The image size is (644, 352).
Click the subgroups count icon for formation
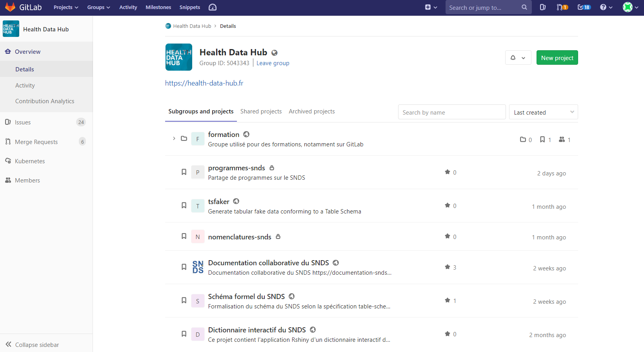click(x=523, y=139)
